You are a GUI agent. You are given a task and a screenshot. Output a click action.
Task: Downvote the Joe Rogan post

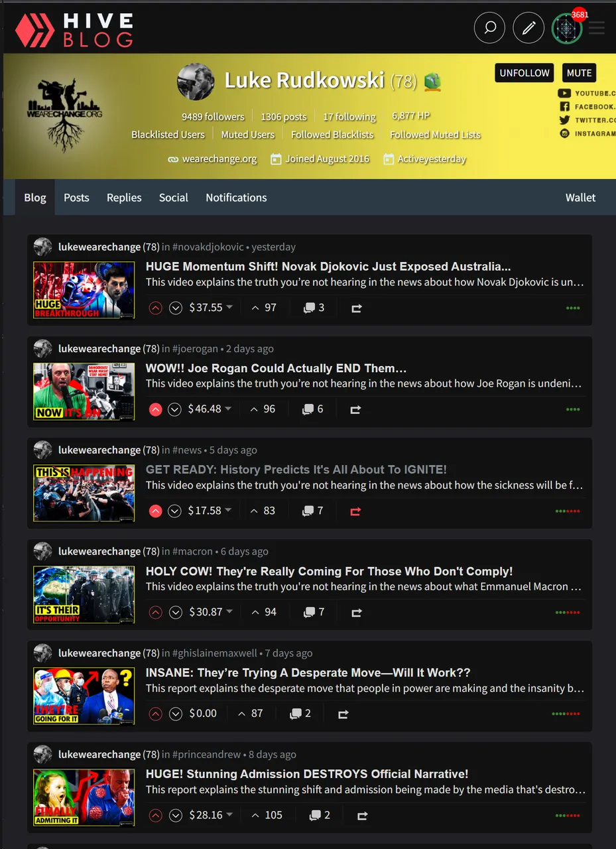174,409
